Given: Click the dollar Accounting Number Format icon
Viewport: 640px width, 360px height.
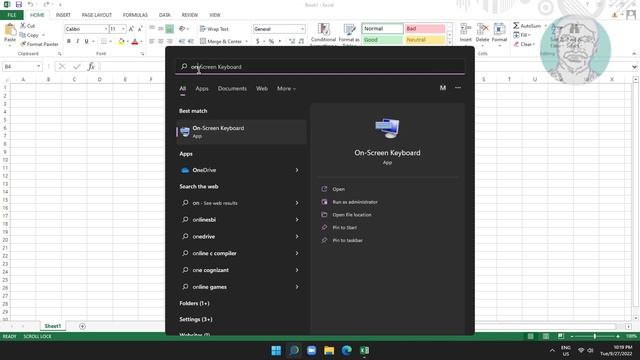Looking at the screenshot, I should 258,41.
